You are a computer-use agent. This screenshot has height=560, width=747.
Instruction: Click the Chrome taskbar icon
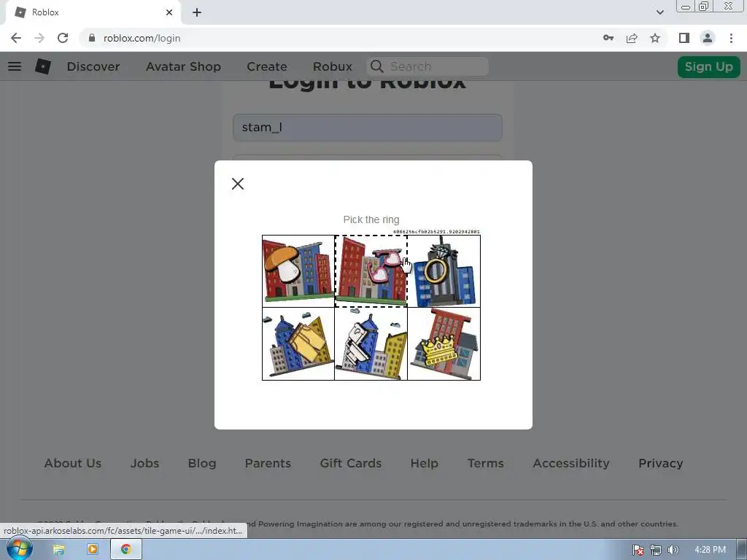[125, 550]
